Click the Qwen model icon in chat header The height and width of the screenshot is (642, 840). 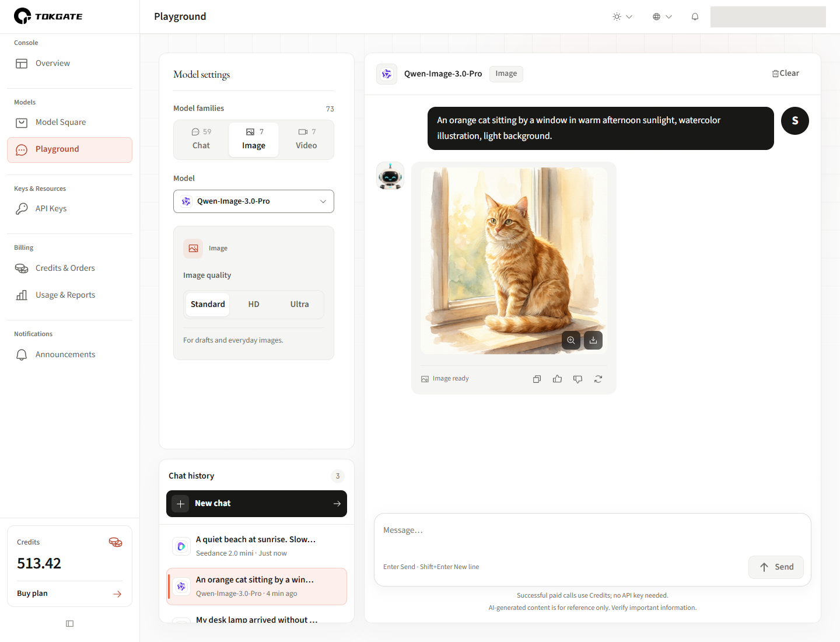[x=387, y=74]
